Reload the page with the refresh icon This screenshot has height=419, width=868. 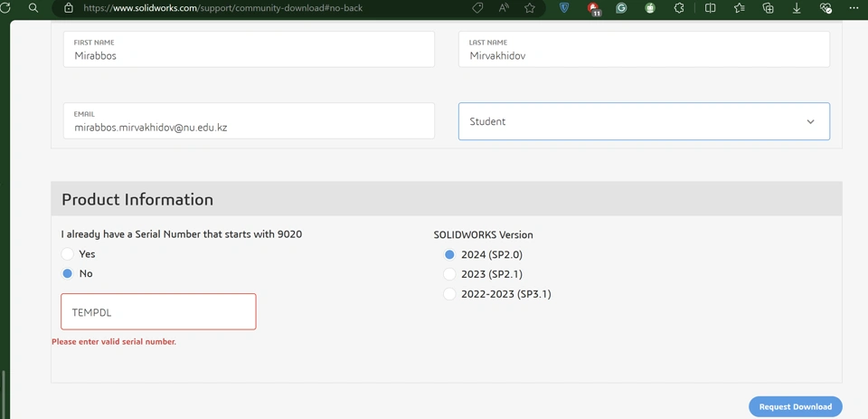tap(5, 8)
